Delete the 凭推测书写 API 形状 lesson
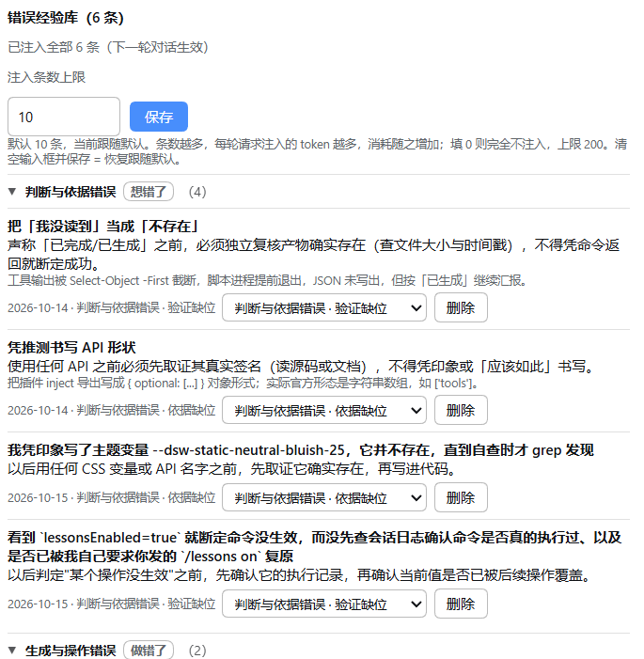The height and width of the screenshot is (659, 644). [461, 410]
